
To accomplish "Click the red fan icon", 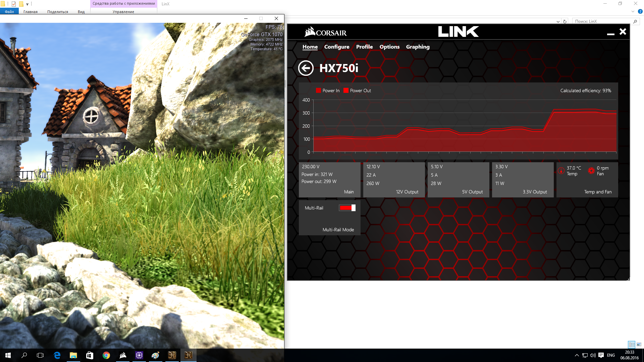I will (x=591, y=171).
